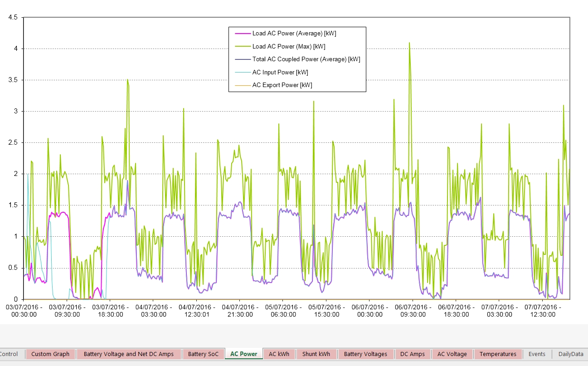The width and height of the screenshot is (588, 366).
Task: Click the cyan AC Input spike near 2 kW
Action: tap(28, 175)
